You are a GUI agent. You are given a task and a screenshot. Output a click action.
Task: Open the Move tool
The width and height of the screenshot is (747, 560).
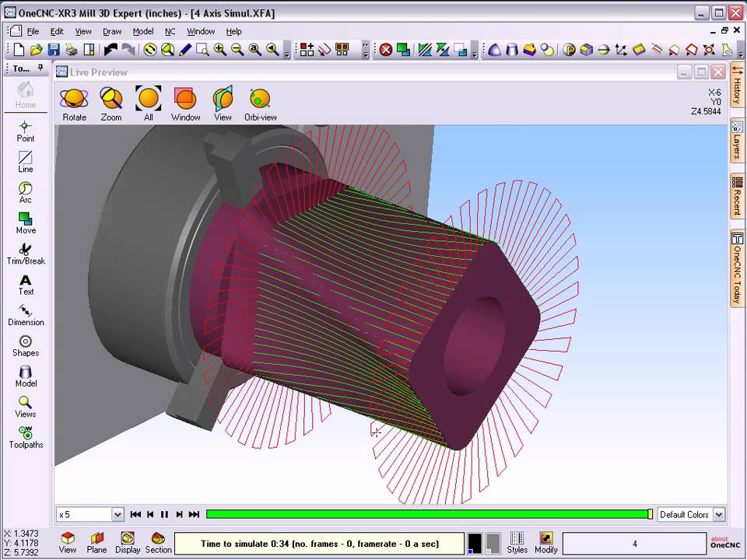click(25, 223)
